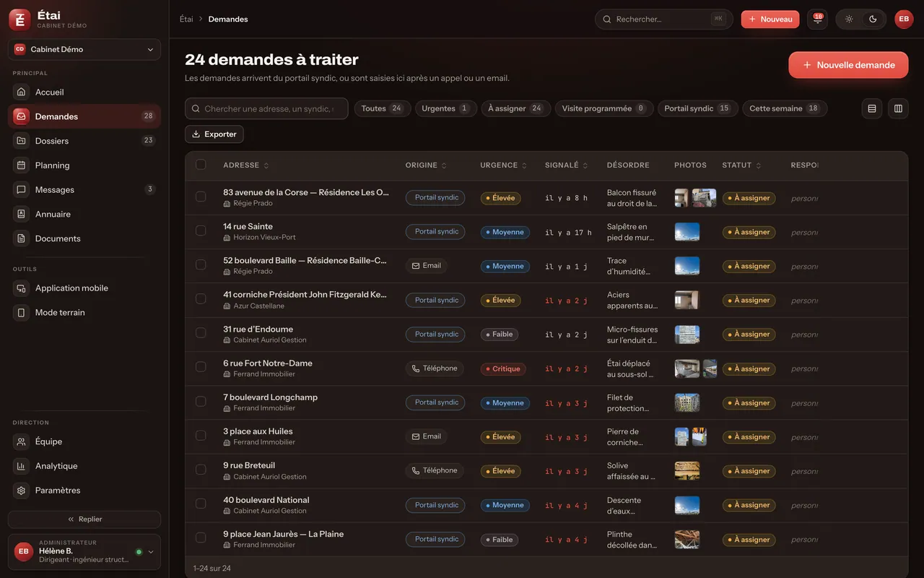Filter by Cette semaine chip

coord(785,108)
